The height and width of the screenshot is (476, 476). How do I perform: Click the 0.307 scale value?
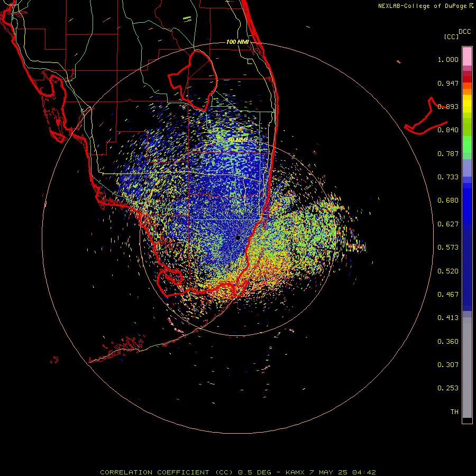[448, 365]
